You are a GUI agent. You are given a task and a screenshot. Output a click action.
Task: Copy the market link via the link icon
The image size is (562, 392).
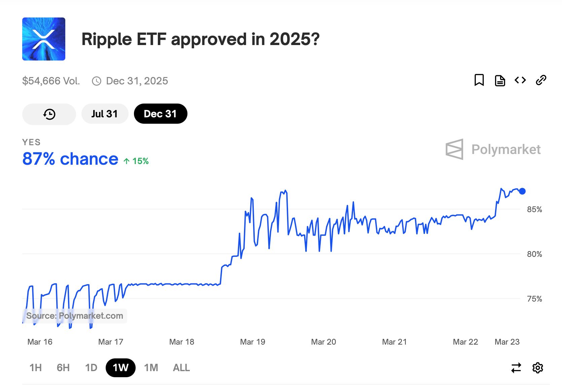(541, 80)
